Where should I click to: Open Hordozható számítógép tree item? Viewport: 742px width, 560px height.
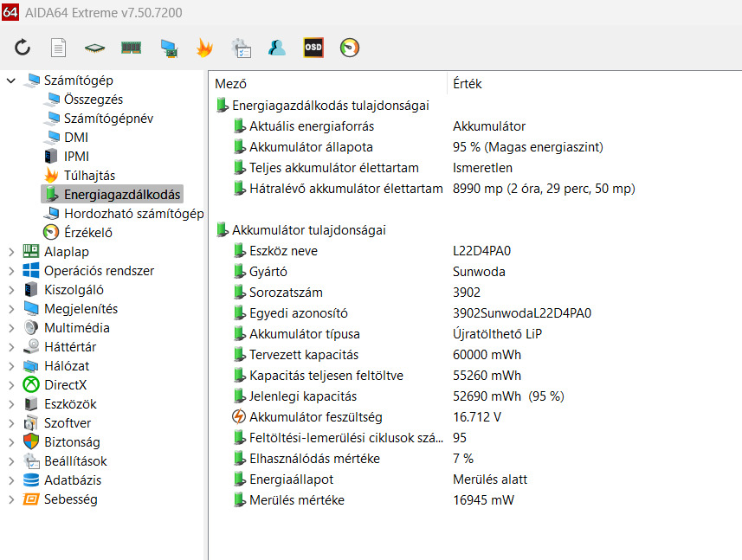point(134,213)
